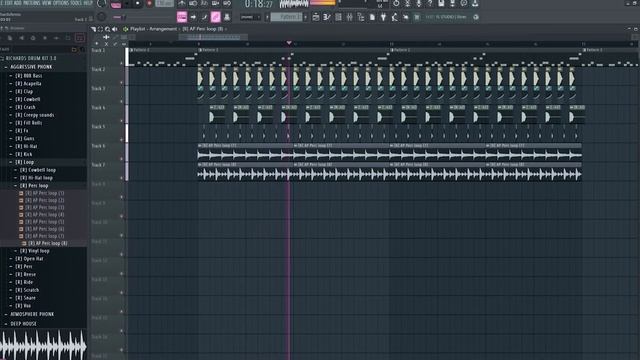Screen dimensions: 640x360
Task: Click the right-arrow icon in second toolbar row
Action: (x=193, y=17)
